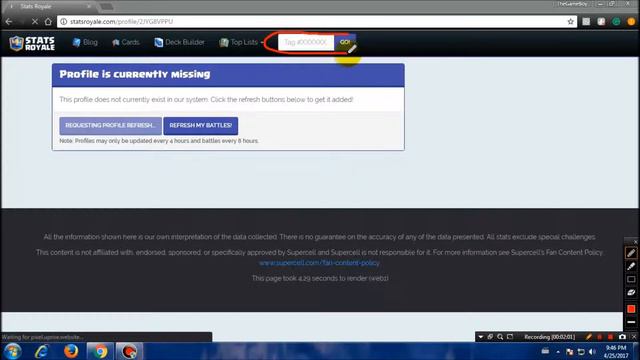The height and width of the screenshot is (360, 640).
Task: Bookmark this page with the star
Action: [571, 22]
